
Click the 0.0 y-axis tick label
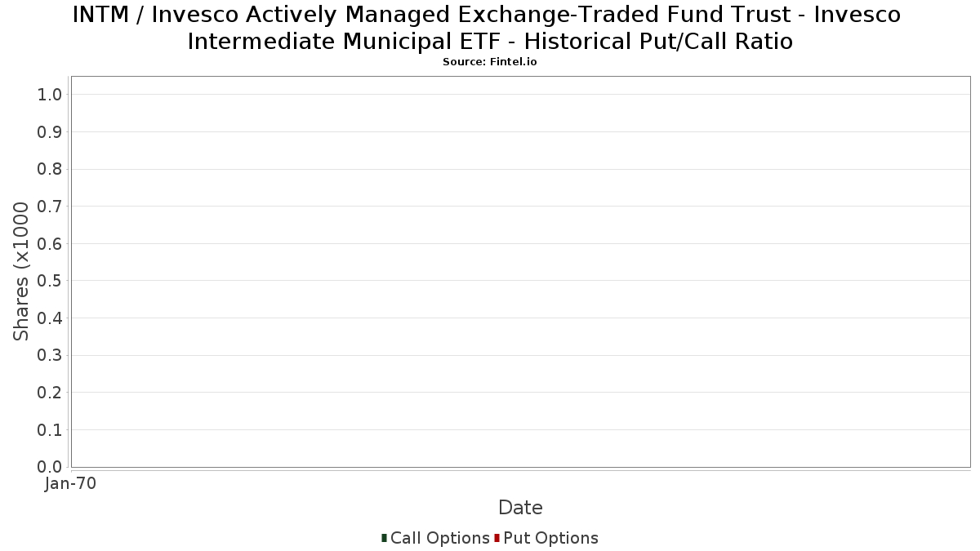click(x=50, y=467)
